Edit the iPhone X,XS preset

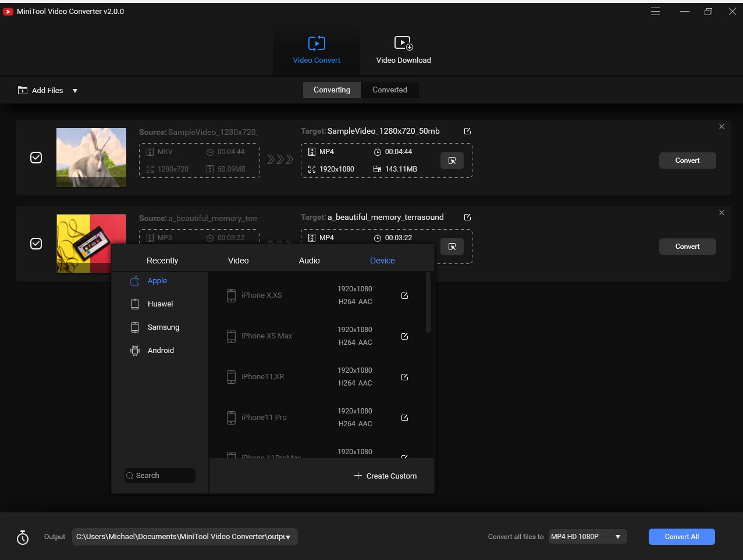tap(404, 295)
